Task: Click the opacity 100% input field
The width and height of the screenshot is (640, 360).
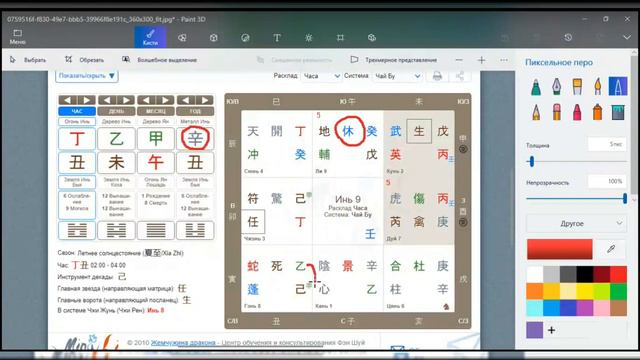Action: (607, 181)
